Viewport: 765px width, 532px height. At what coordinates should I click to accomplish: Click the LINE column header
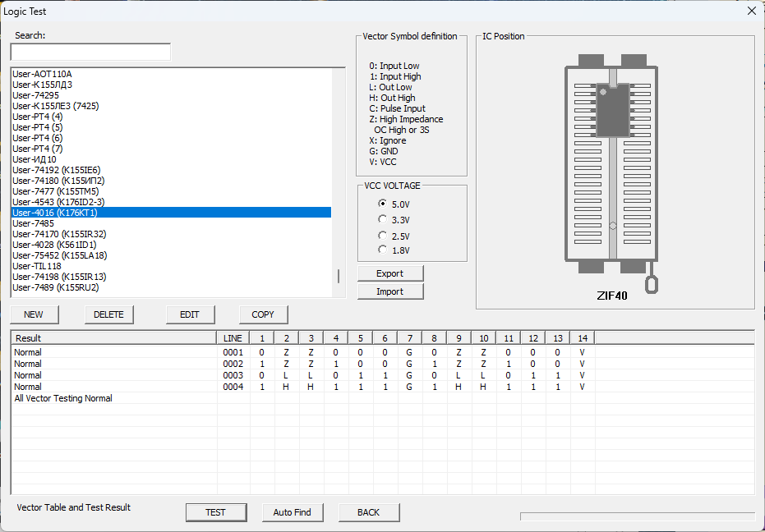[x=233, y=338]
